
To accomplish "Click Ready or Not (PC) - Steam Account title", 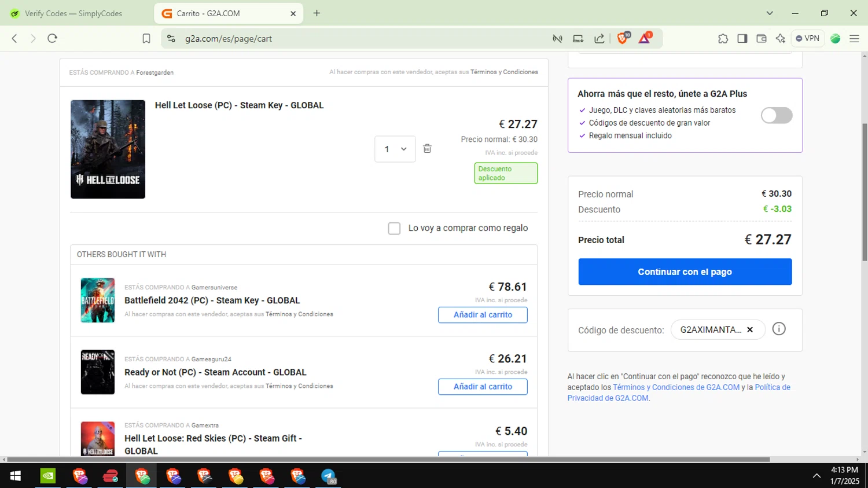I will [x=215, y=372].
